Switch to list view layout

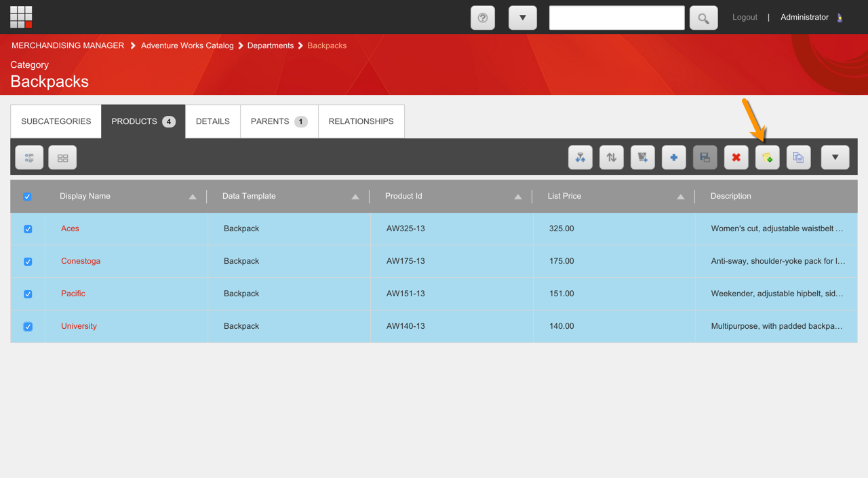[29, 157]
